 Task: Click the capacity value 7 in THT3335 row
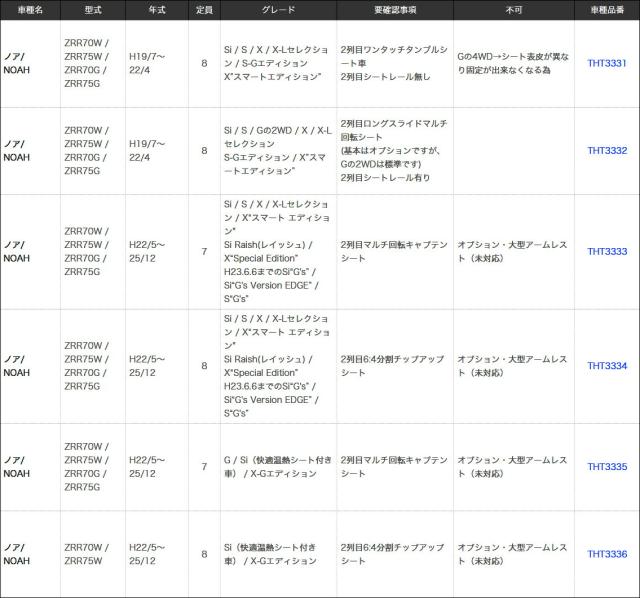(204, 467)
